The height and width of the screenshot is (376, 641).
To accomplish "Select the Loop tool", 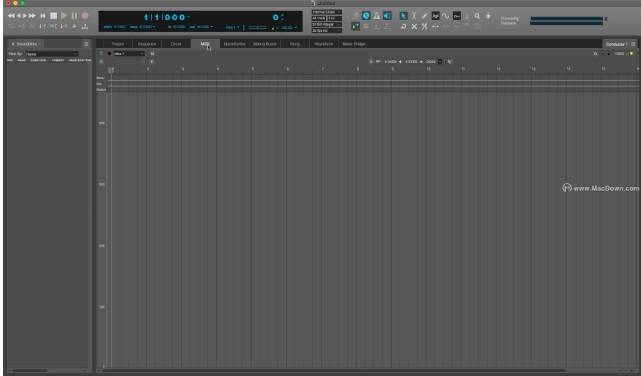I will pos(403,27).
